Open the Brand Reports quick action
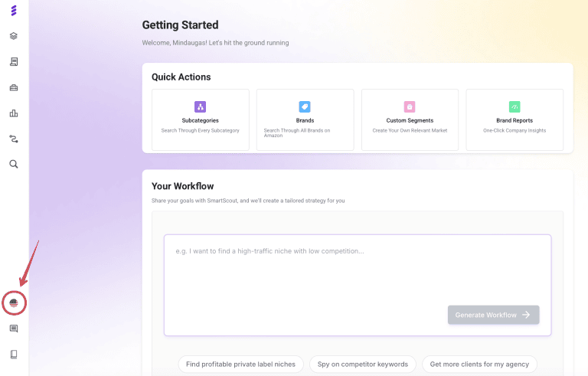588x376 pixels. (514, 120)
